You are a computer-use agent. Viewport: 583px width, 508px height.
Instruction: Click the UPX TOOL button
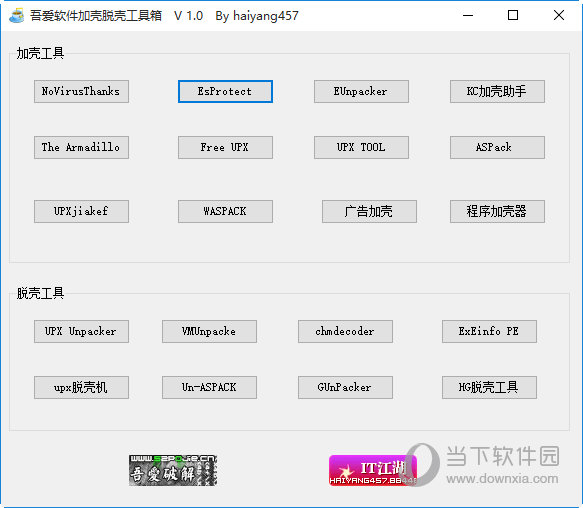(x=361, y=147)
